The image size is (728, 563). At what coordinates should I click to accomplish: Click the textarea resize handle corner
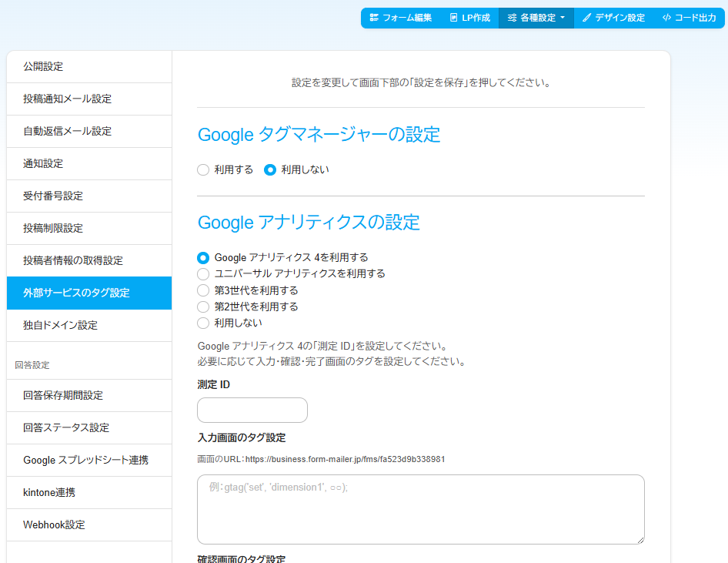click(641, 540)
